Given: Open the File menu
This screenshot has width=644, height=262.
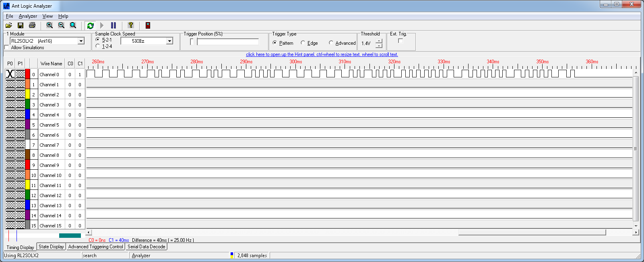Looking at the screenshot, I should 10,16.
